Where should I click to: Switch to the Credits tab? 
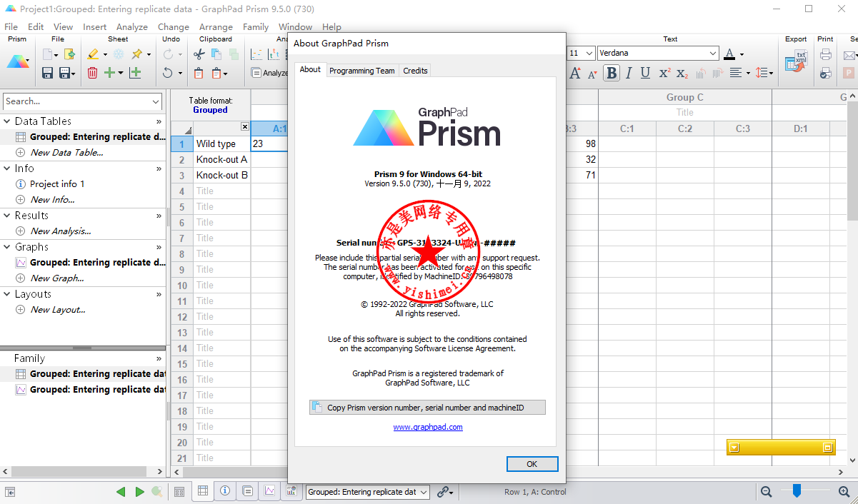415,71
